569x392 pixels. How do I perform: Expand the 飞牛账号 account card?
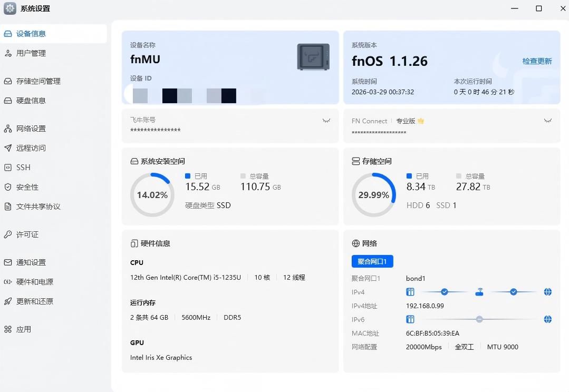tap(326, 120)
